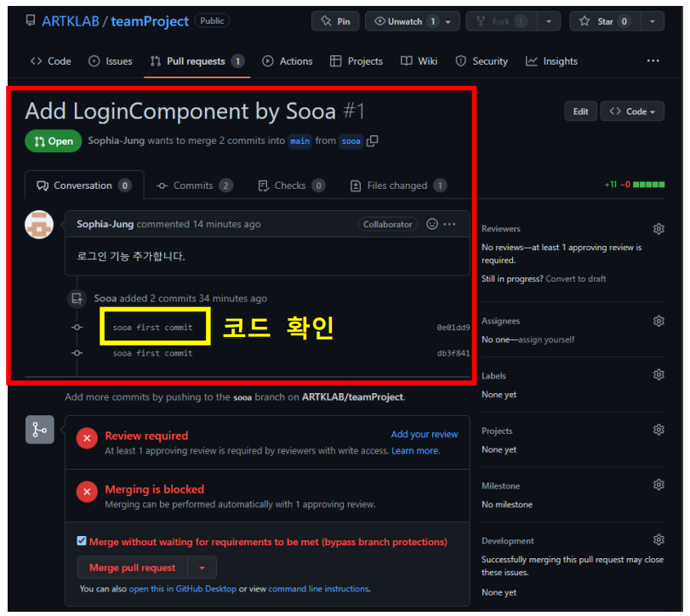Click Add your review link

coord(425,435)
